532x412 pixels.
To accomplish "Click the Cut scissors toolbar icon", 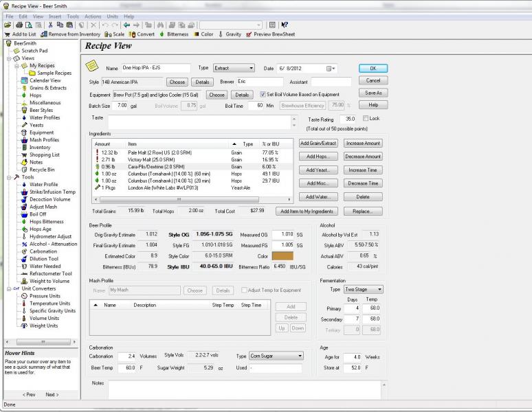I will (x=51, y=25).
